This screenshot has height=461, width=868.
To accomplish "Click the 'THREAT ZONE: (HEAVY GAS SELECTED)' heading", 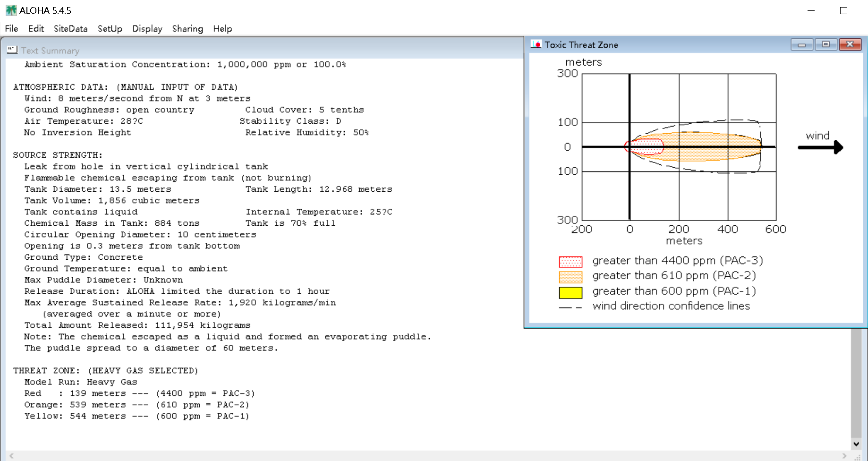I will tap(105, 370).
